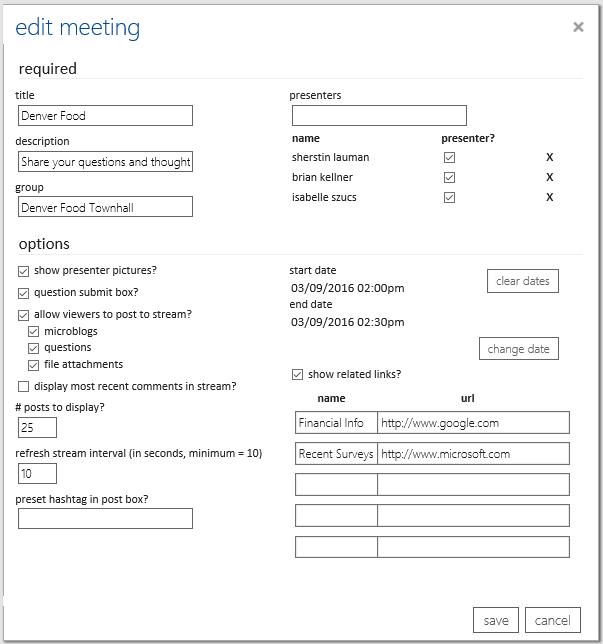
Task: Cancel editing the meeting
Action: [552, 620]
